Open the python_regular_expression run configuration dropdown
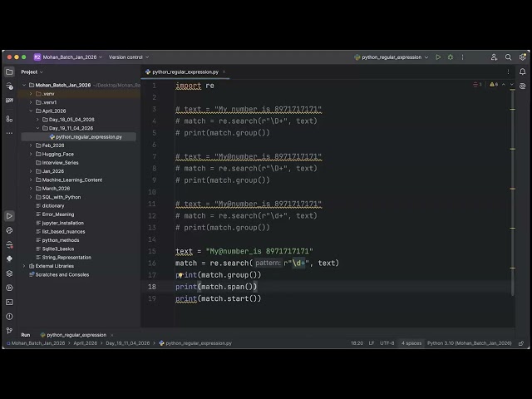532x399 pixels. tap(391, 57)
